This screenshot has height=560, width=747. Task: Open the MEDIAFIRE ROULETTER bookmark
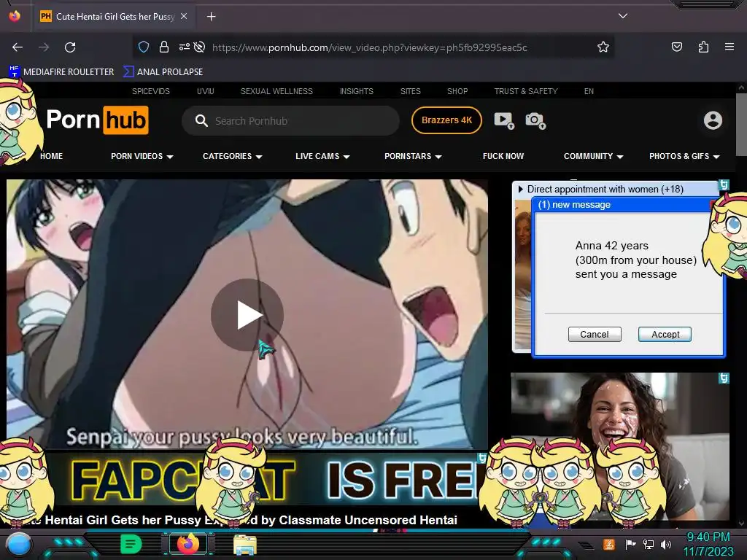point(61,72)
